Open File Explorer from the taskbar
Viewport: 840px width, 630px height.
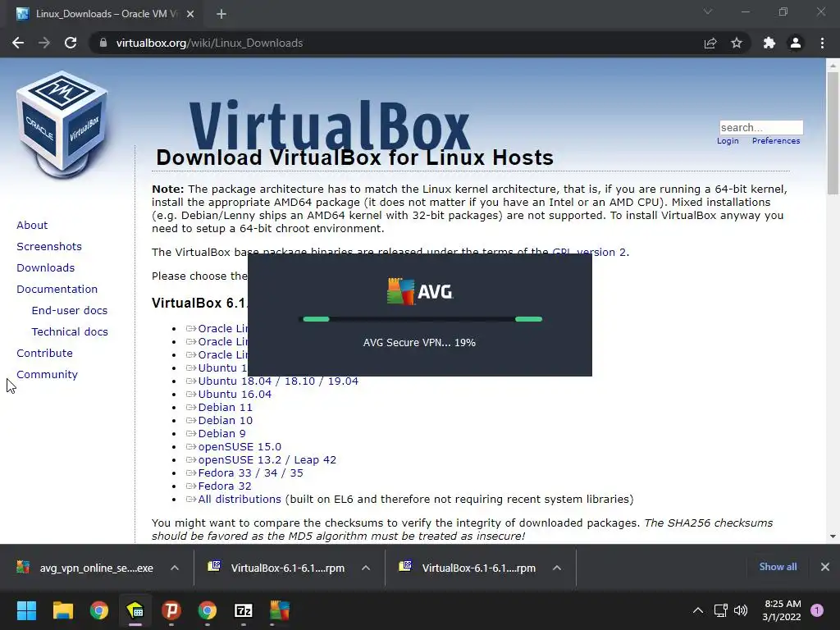pyautogui.click(x=62, y=610)
